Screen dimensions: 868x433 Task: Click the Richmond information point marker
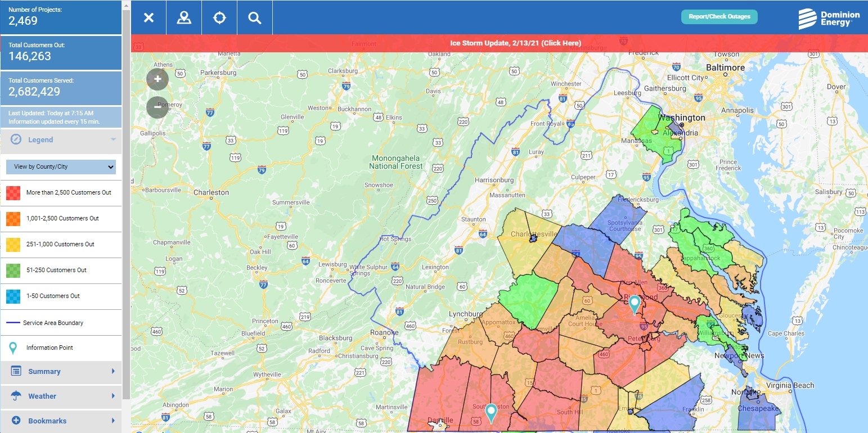click(635, 304)
